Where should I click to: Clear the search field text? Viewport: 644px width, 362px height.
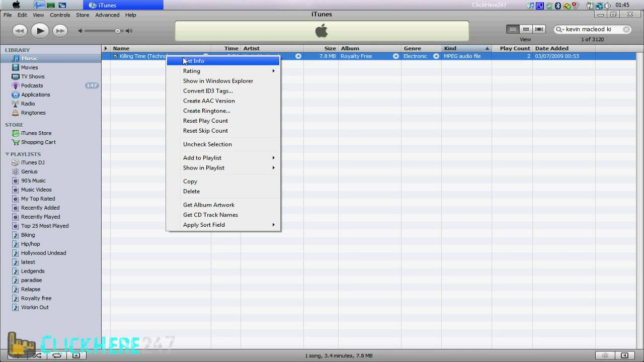pos(626,30)
